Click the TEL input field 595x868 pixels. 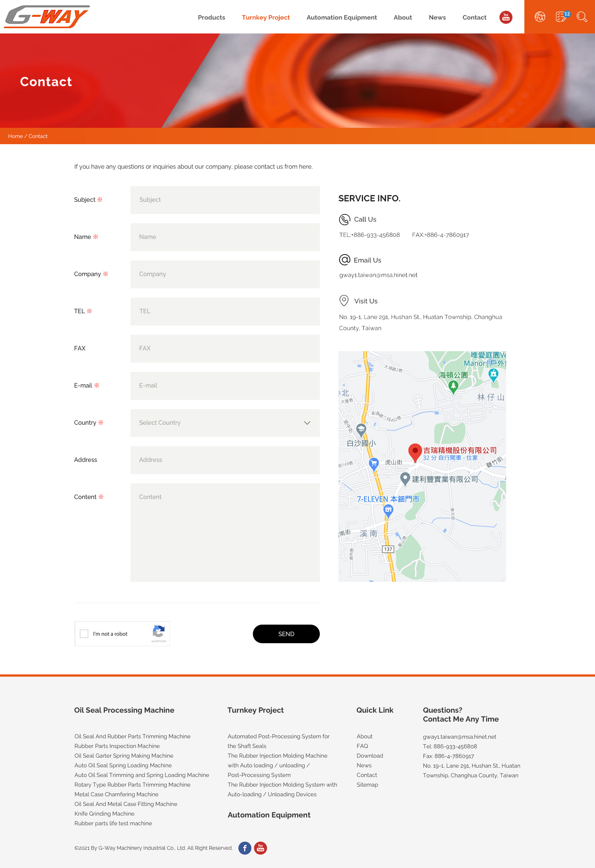coord(225,311)
